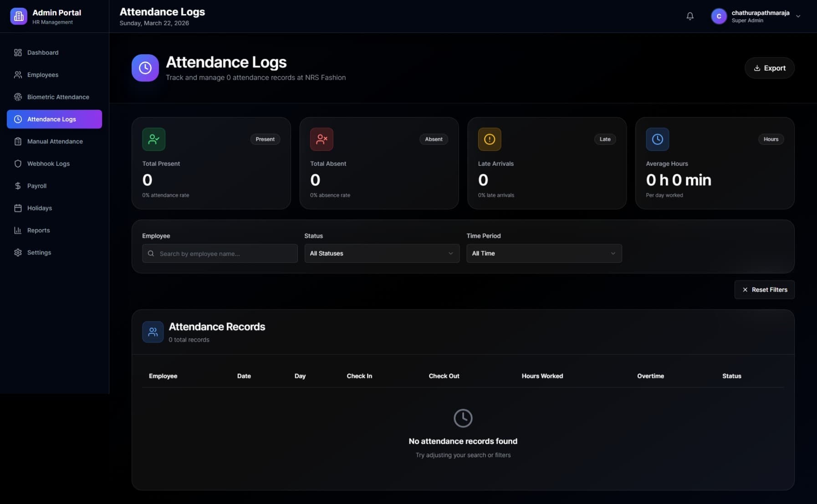Navigate to the Reports section
817x504 pixels.
38,230
